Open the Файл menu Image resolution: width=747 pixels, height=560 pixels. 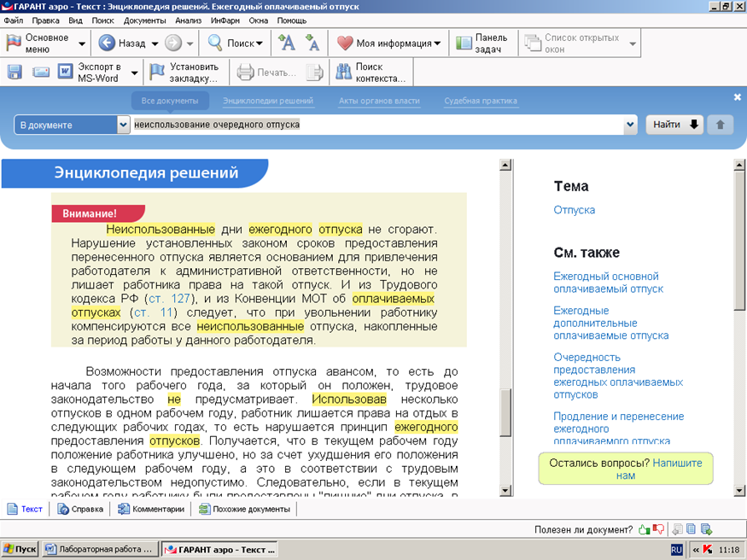pos(14,20)
